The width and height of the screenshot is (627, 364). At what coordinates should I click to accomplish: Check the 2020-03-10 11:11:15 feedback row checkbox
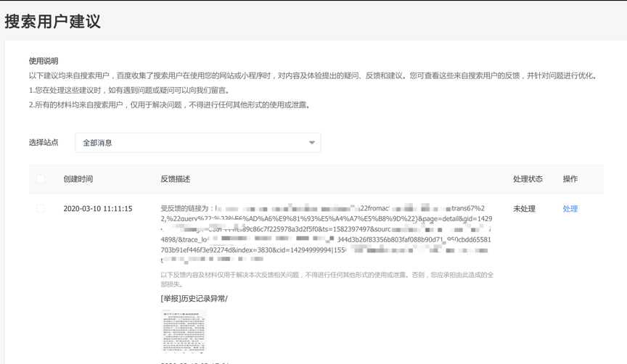pos(41,209)
